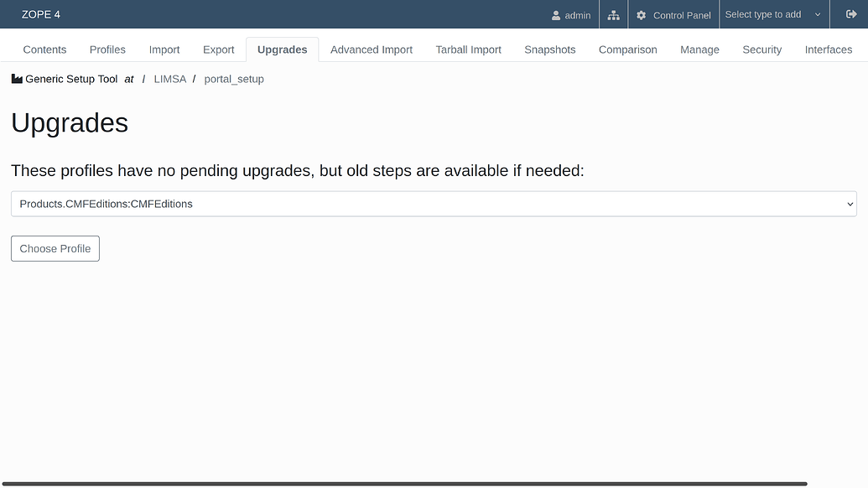This screenshot has height=488, width=868.
Task: Open the Security tab
Action: click(x=761, y=49)
